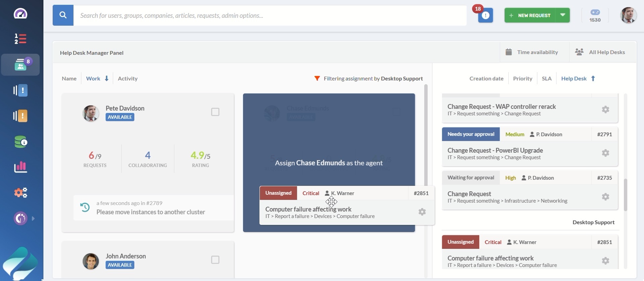The image size is (644, 281).
Task: Sort requests by Help Desk
Action: coord(574,78)
